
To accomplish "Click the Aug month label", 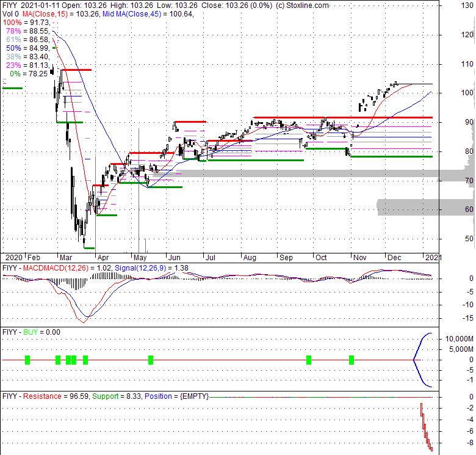I will 250,258.
